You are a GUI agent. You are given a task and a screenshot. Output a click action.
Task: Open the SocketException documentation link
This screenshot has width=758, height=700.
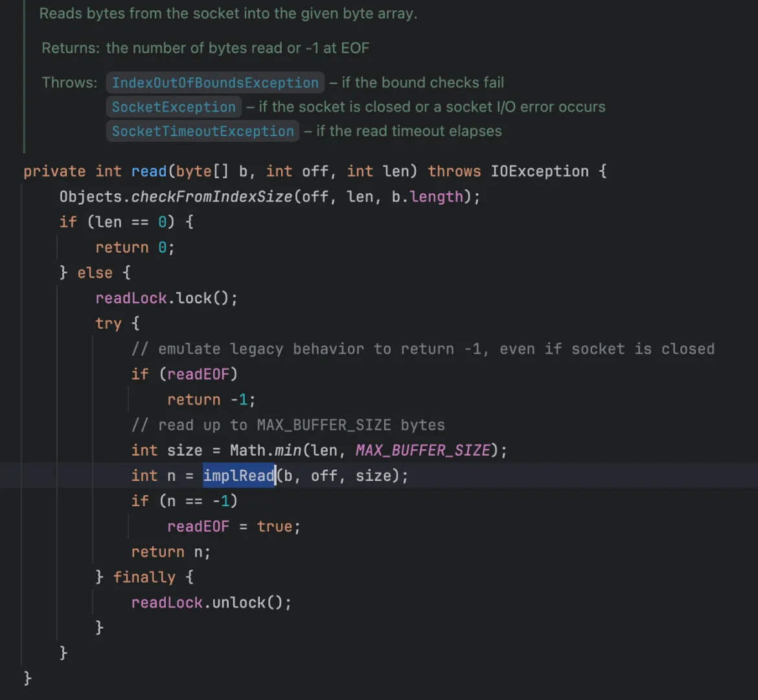(x=174, y=107)
